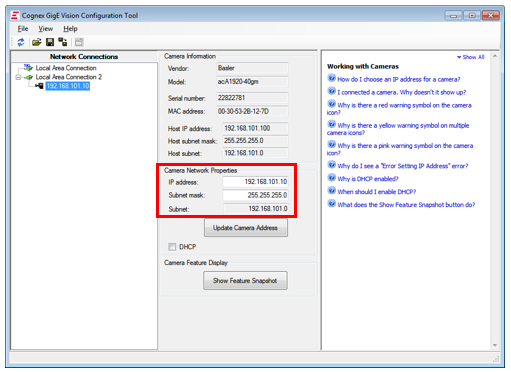Enable the DHCP checkbox
Screen dimensions: 511x372
(172, 247)
